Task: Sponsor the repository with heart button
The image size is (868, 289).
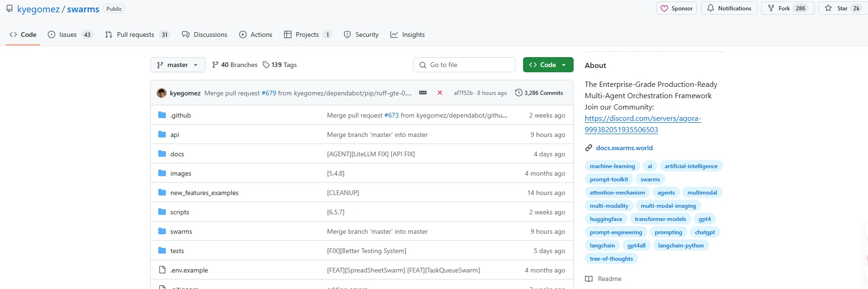Action: 677,8
